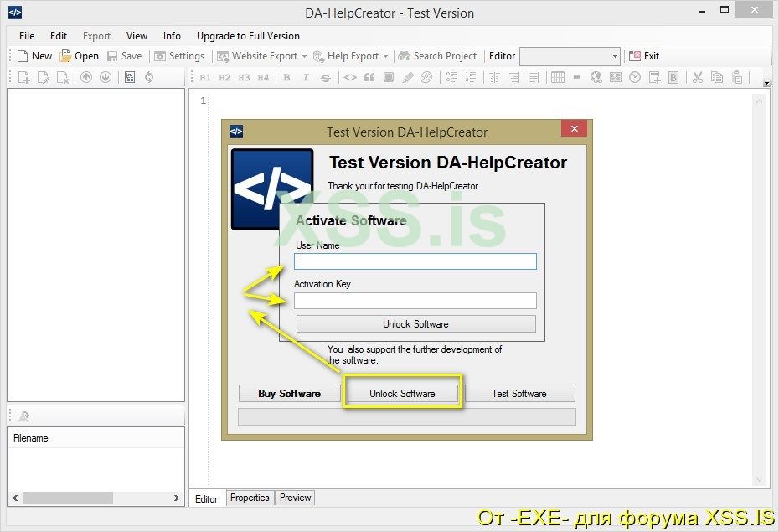Viewport: 779px width, 532px height.
Task: Open the Upgrade to Full Version menu
Action: [248, 36]
